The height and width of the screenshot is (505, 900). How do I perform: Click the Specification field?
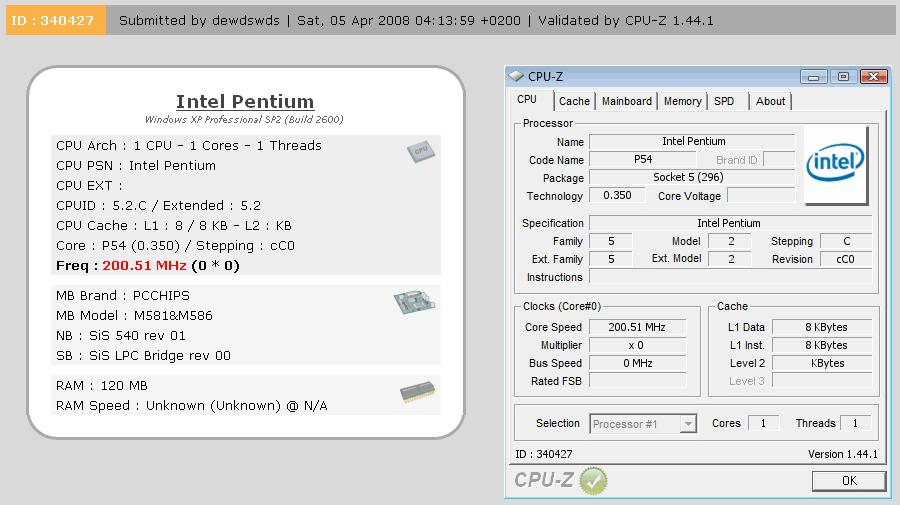[731, 223]
